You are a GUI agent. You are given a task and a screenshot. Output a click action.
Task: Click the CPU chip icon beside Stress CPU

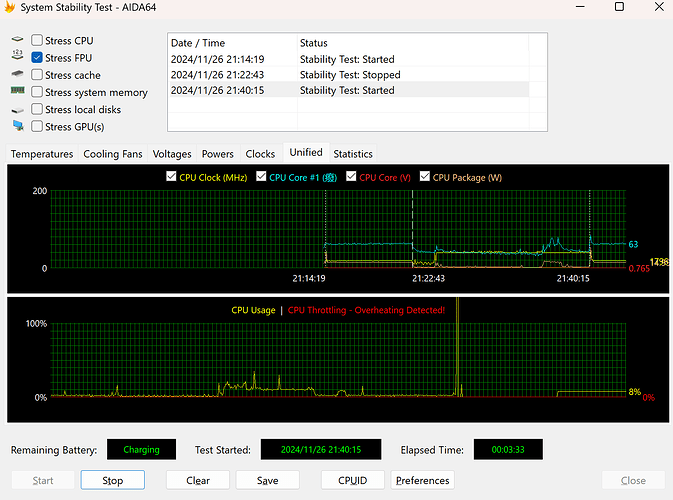17,41
